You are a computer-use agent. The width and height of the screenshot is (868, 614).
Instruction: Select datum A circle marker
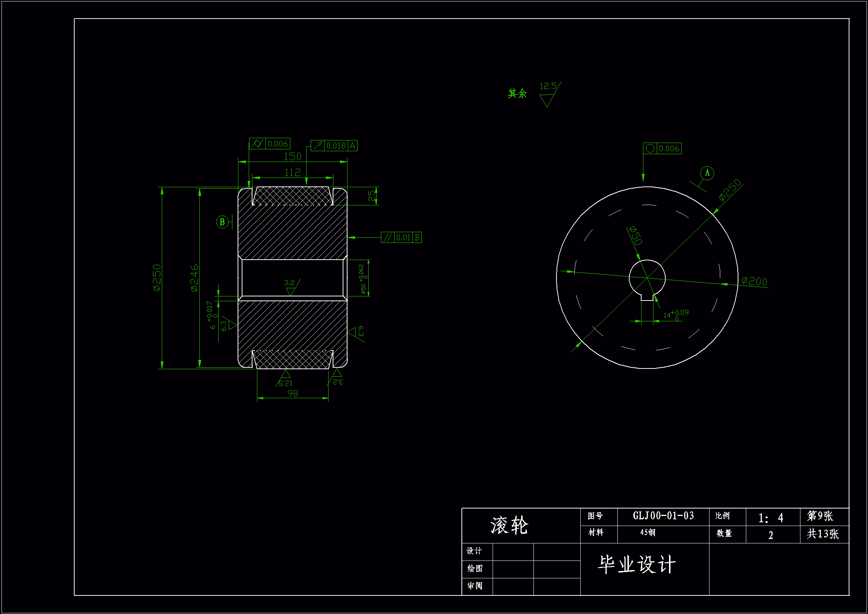point(707,173)
